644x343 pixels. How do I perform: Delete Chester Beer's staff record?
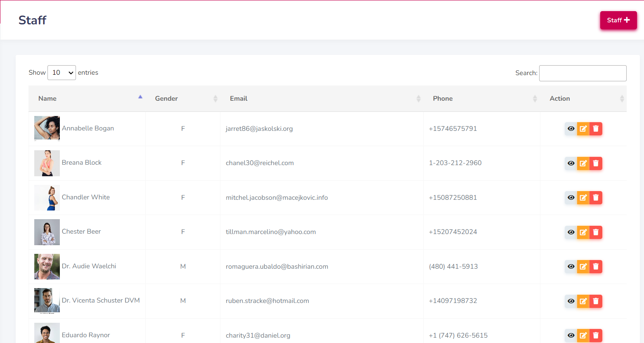click(596, 232)
